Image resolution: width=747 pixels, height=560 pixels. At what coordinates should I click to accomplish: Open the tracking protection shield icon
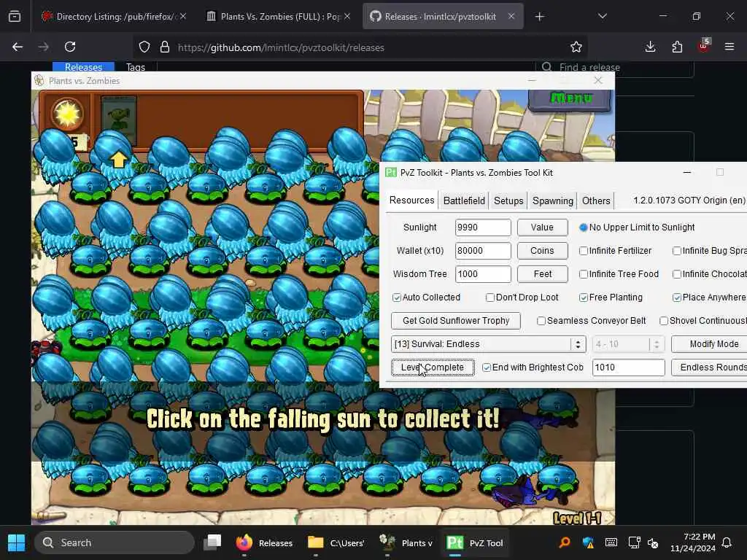(x=144, y=47)
